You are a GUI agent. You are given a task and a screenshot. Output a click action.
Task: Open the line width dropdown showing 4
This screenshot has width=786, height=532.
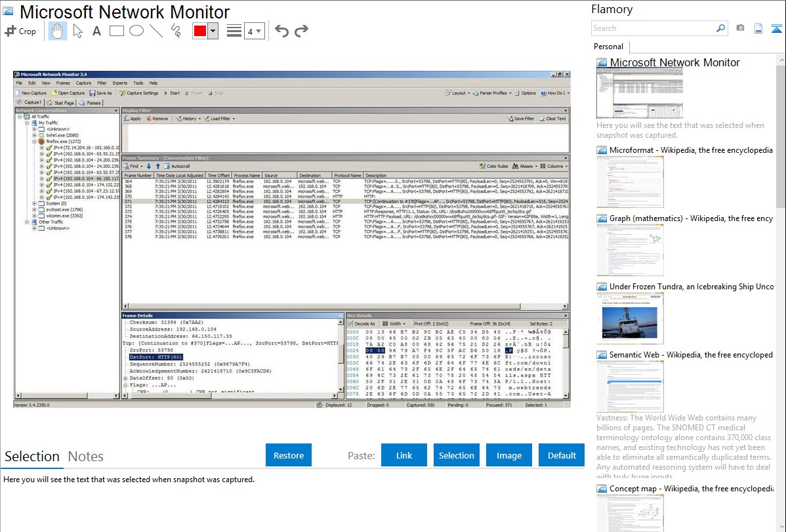254,31
